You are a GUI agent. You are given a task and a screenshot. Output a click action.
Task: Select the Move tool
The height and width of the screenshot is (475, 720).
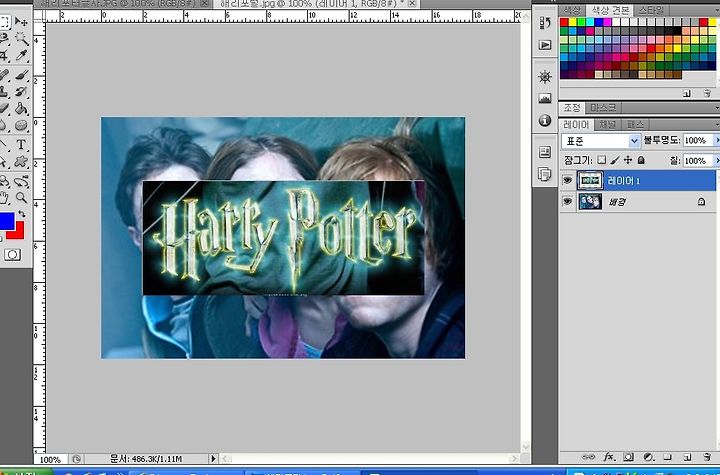pos(21,22)
